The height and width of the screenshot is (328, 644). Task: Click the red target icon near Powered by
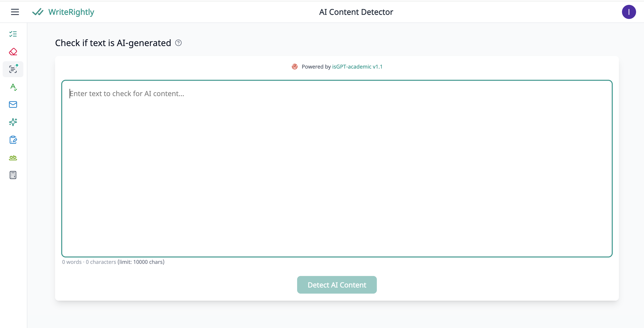coord(295,67)
